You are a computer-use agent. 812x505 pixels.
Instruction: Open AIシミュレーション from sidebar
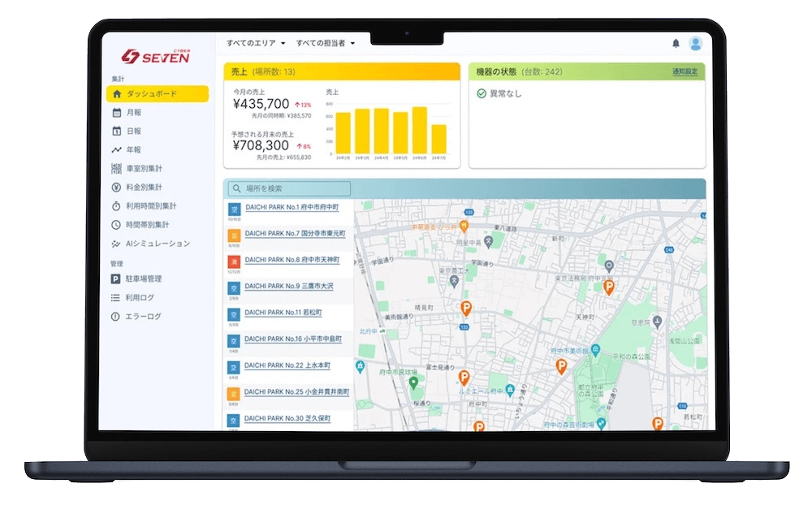tap(157, 244)
